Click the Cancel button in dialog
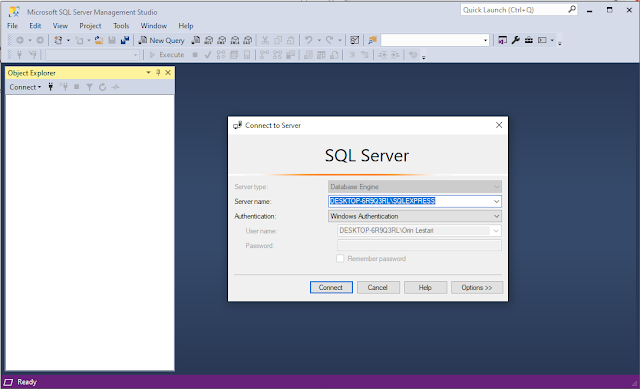The width and height of the screenshot is (640, 389). (x=378, y=287)
